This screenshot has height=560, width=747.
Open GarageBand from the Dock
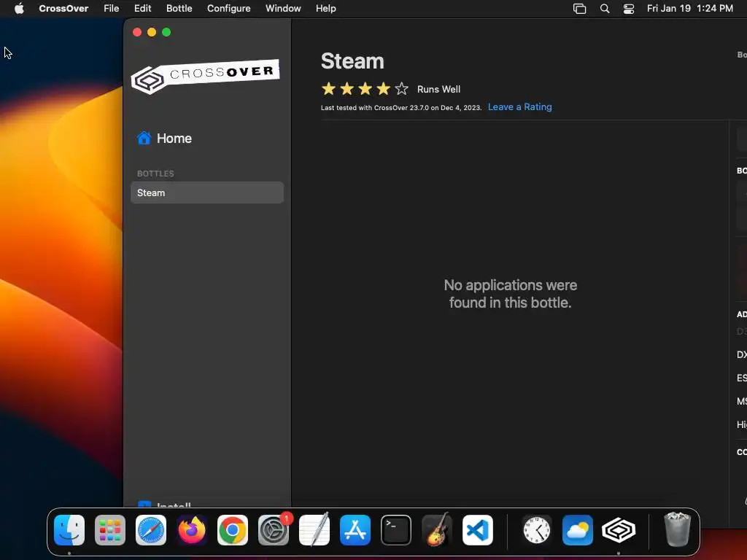(437, 529)
